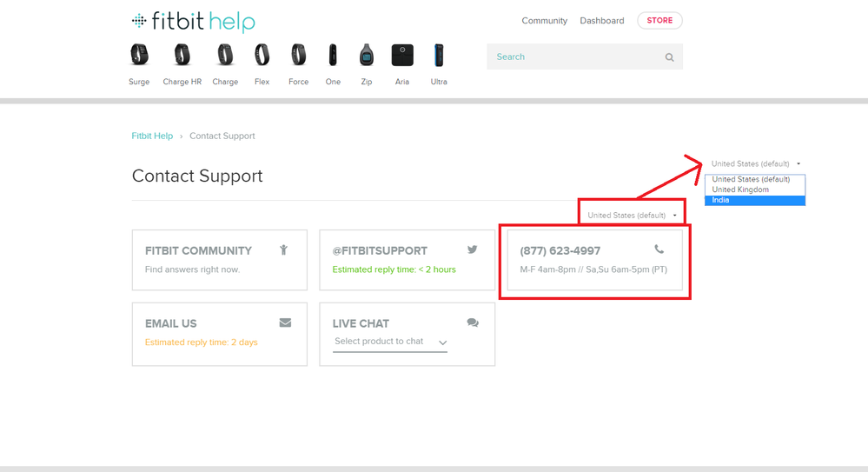Click the Contact Support breadcrumb text
Screen dimensions: 868x472
click(x=222, y=136)
